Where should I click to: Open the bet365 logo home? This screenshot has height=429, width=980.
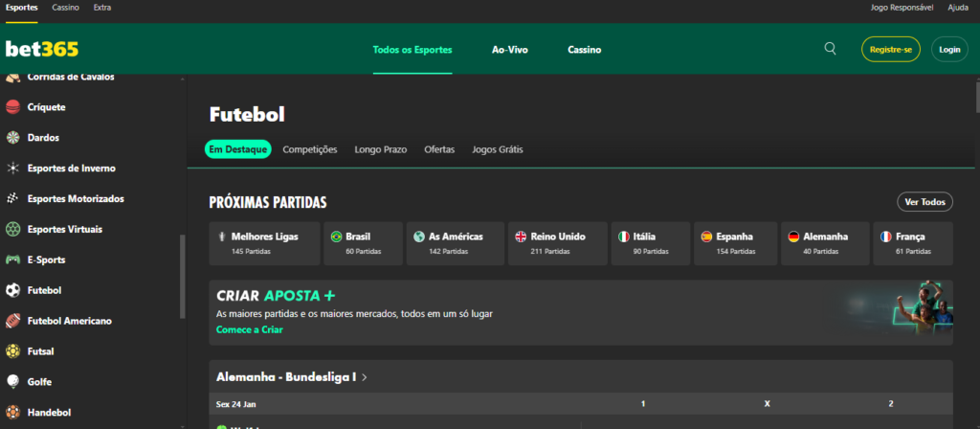[42, 49]
